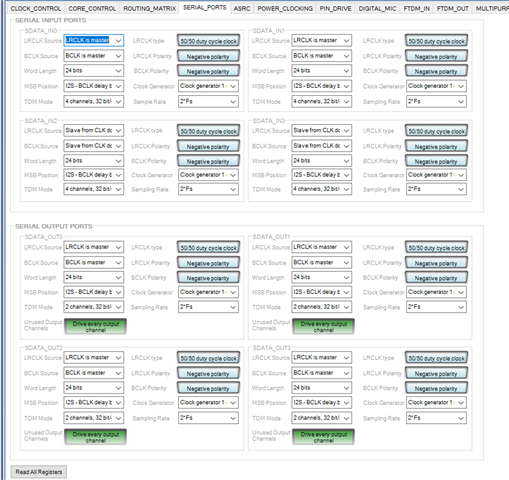Open the ASRC tab
The height and width of the screenshot is (480, 509).
click(x=242, y=8)
